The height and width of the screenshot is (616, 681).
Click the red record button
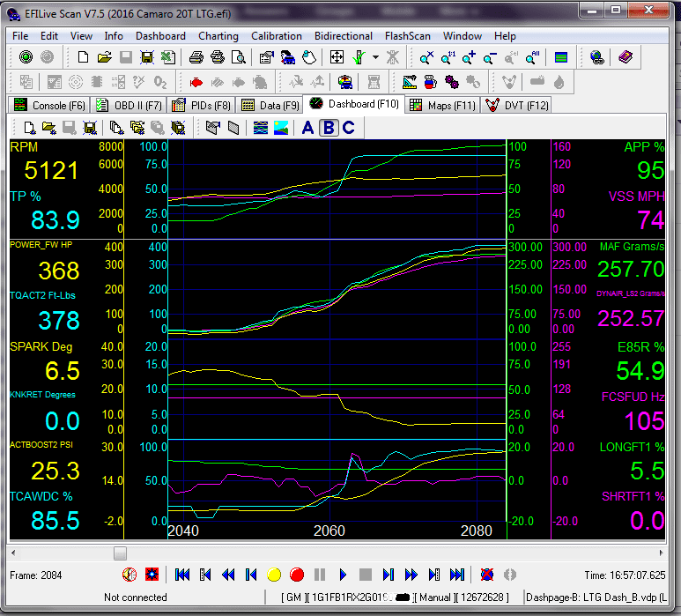[x=297, y=575]
